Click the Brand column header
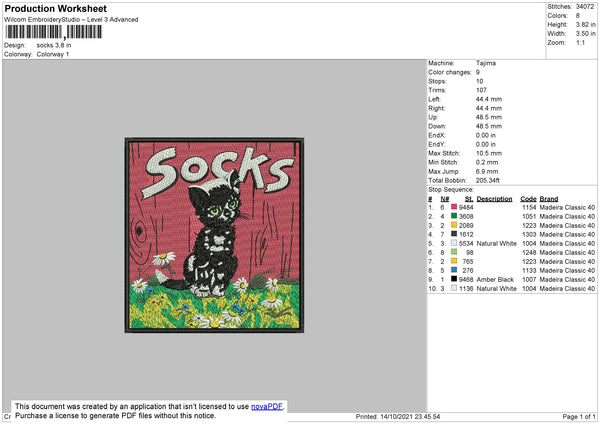 click(x=549, y=198)
